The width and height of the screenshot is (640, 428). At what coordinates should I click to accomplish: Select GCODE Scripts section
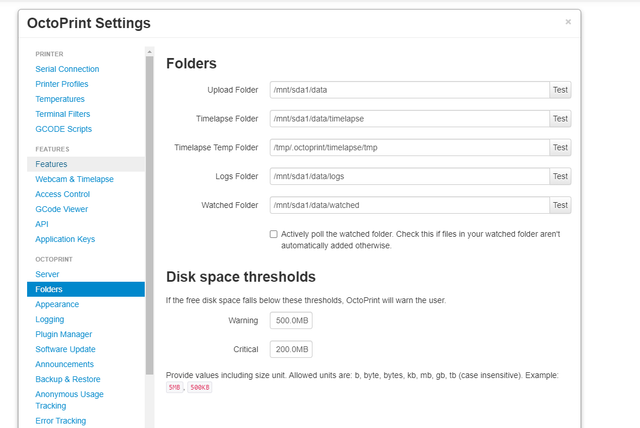[x=64, y=129]
